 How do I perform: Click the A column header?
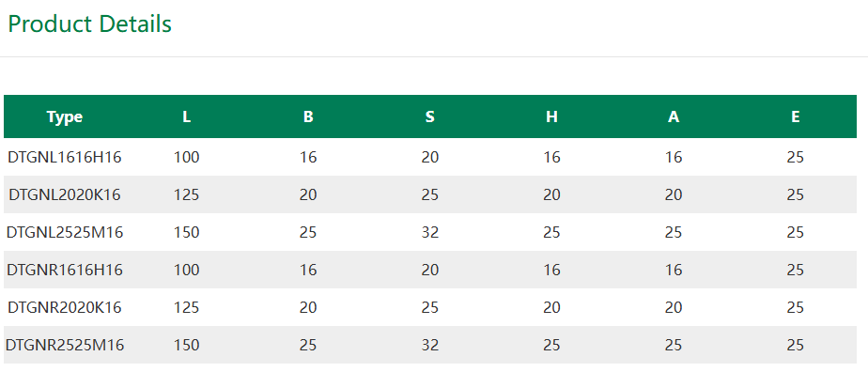(674, 116)
